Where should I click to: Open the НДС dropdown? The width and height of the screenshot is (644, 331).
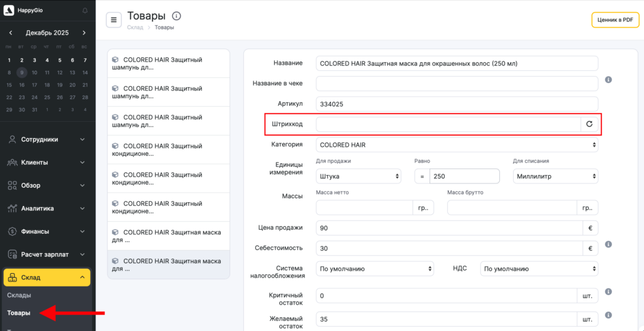538,269
